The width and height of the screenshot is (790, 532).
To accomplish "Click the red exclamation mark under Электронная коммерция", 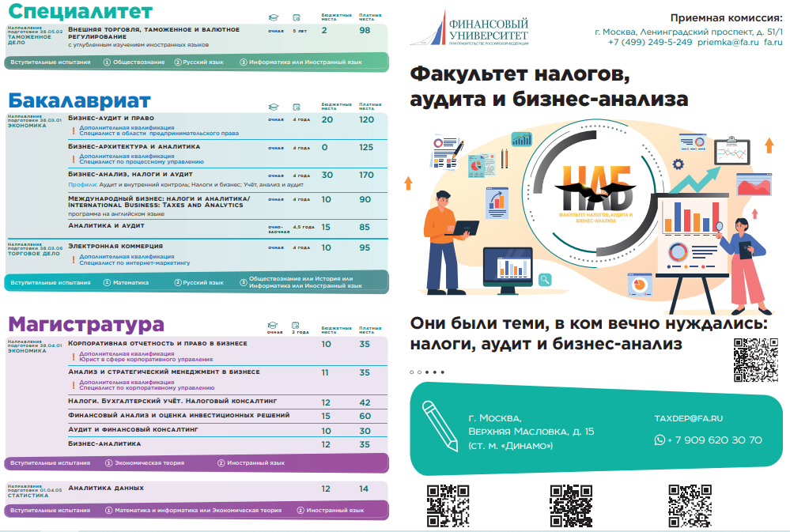I will [x=74, y=260].
